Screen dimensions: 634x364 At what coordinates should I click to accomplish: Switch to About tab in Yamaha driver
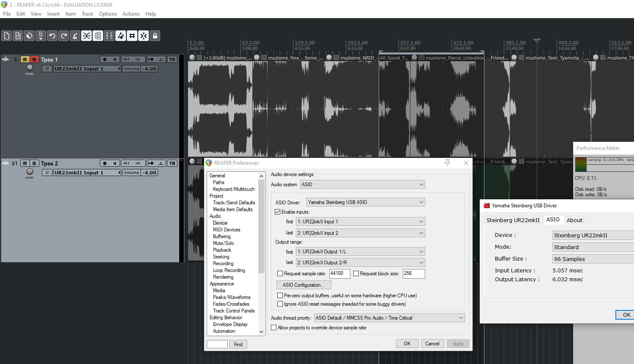[574, 220]
